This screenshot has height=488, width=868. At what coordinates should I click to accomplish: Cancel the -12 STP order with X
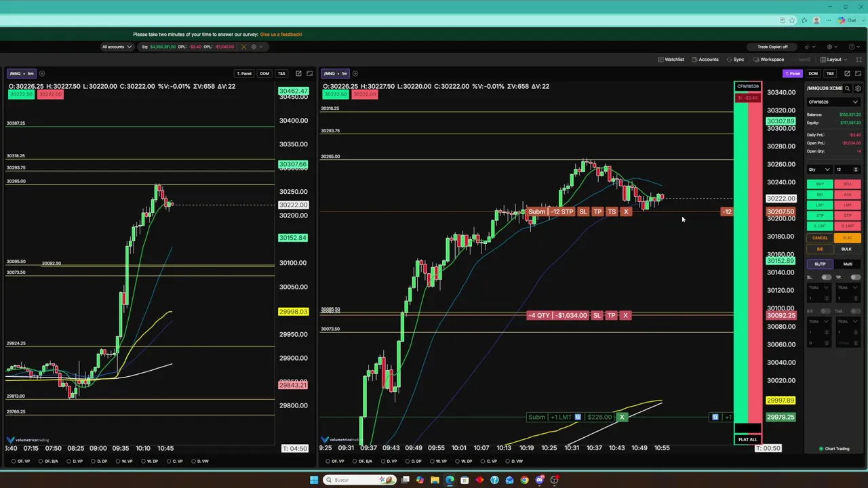pyautogui.click(x=626, y=212)
